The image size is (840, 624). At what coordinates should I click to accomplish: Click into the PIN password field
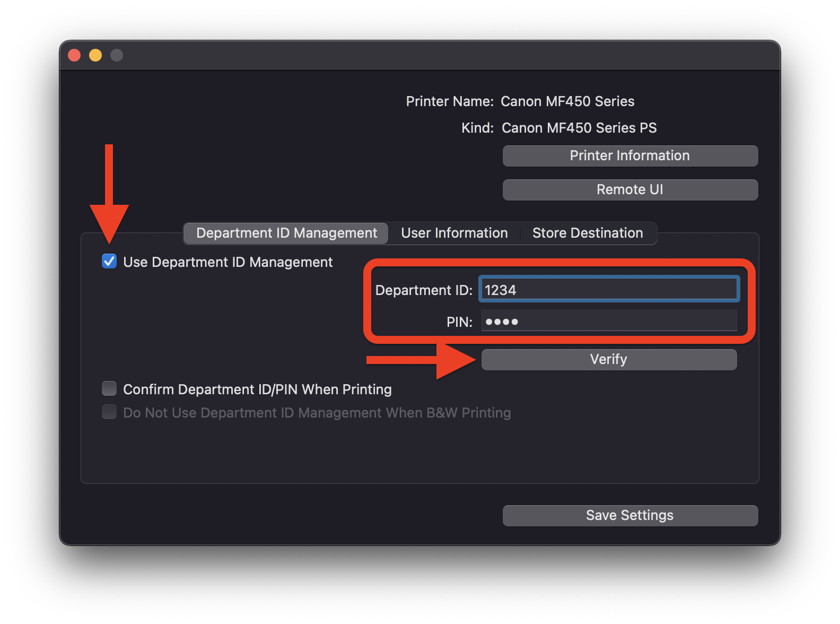pyautogui.click(x=608, y=322)
